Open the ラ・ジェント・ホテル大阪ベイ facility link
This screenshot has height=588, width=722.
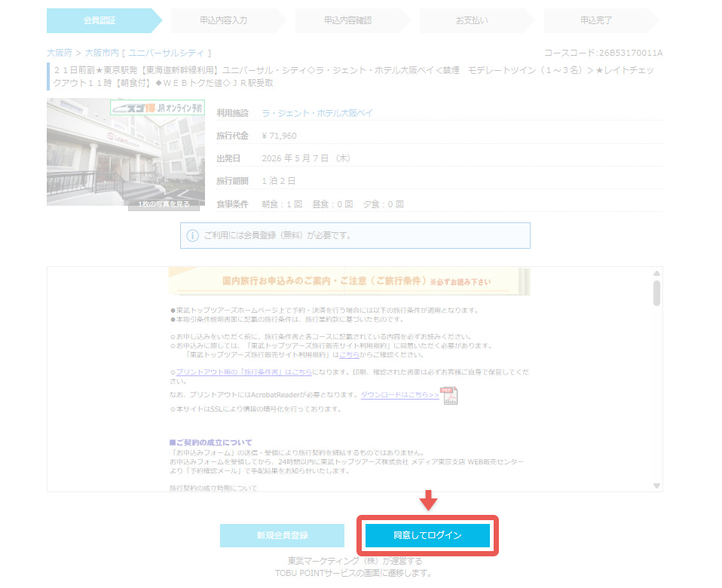317,113
